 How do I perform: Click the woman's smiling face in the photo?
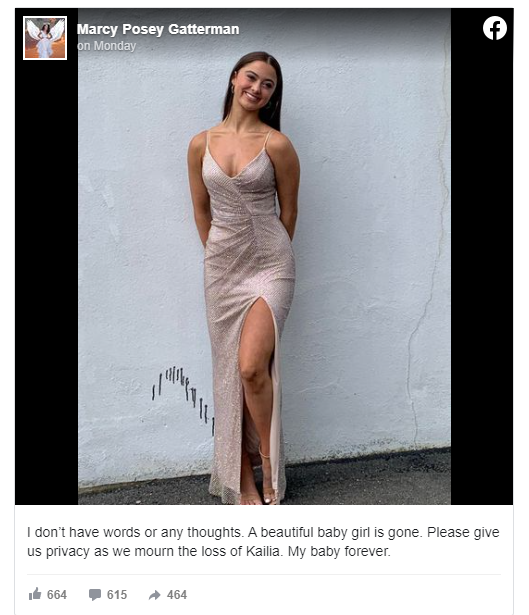tap(255, 86)
